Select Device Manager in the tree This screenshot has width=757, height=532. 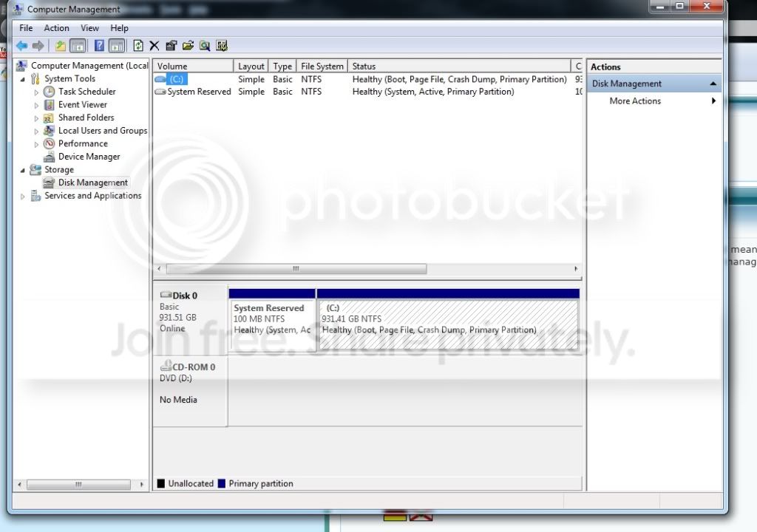click(x=89, y=157)
